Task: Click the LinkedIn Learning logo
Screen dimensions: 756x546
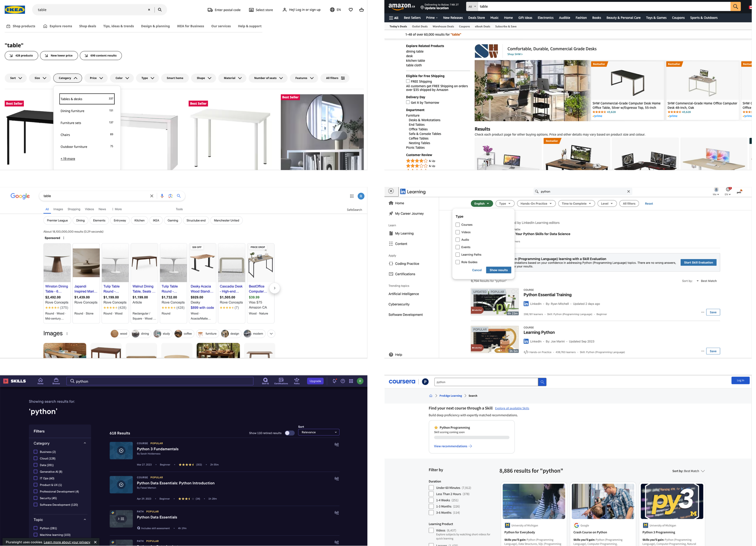Action: point(413,192)
